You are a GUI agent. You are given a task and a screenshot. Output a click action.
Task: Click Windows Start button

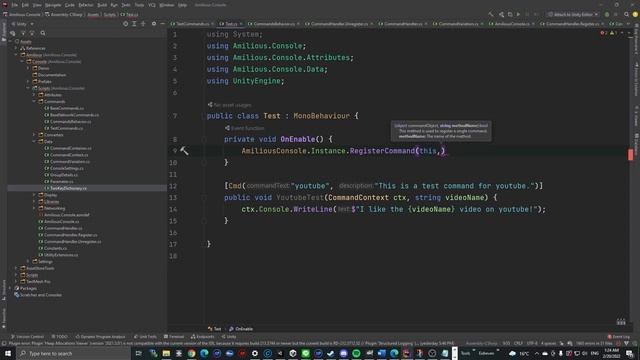coord(8,353)
